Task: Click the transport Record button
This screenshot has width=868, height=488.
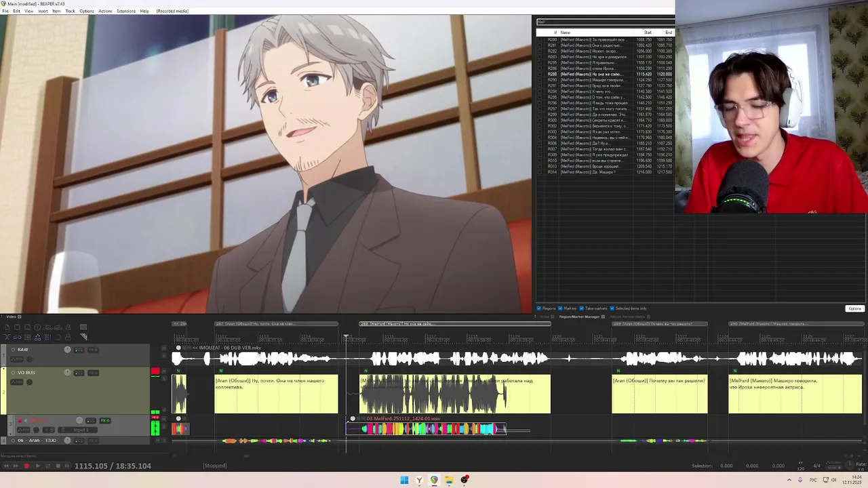Action: [26, 466]
